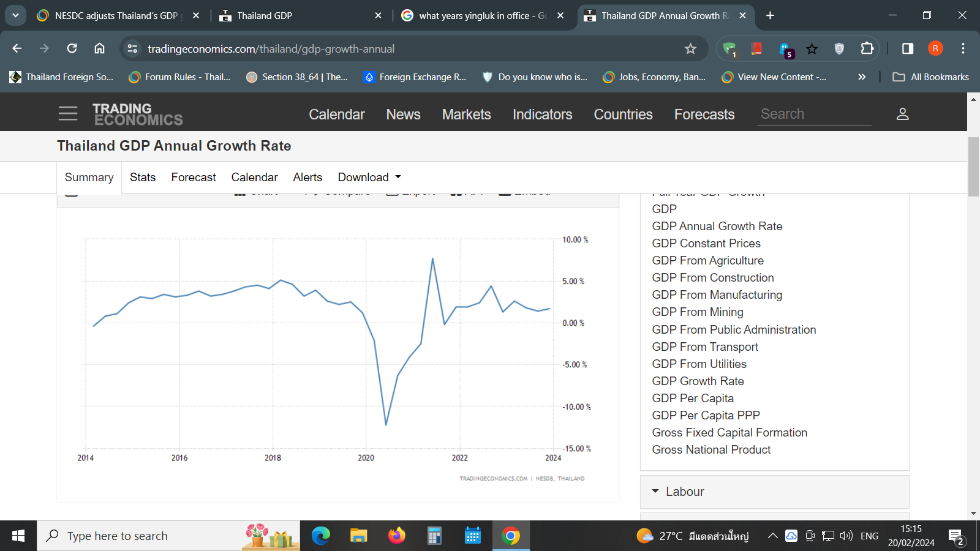Open a new browser tab
Screen dimensions: 980x551
pyautogui.click(x=770, y=15)
